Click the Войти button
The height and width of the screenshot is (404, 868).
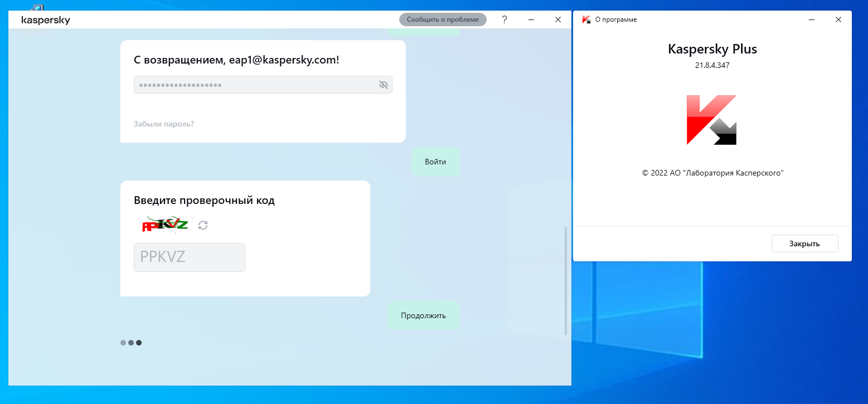[x=435, y=162]
